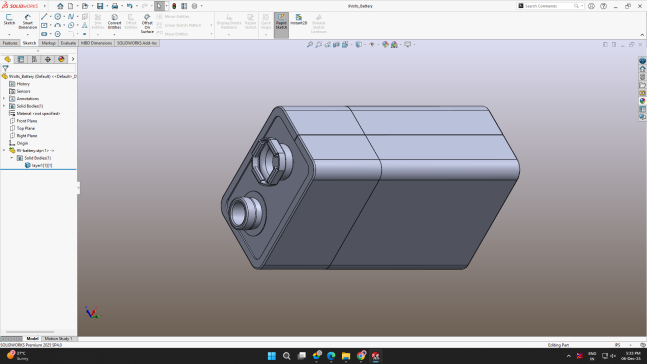The image size is (647, 364).
Task: Open the ConfigurationManager tab
Action: tap(34, 59)
